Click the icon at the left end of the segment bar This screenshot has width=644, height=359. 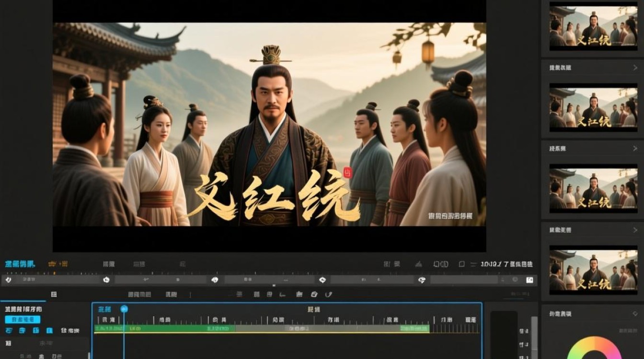8,280
